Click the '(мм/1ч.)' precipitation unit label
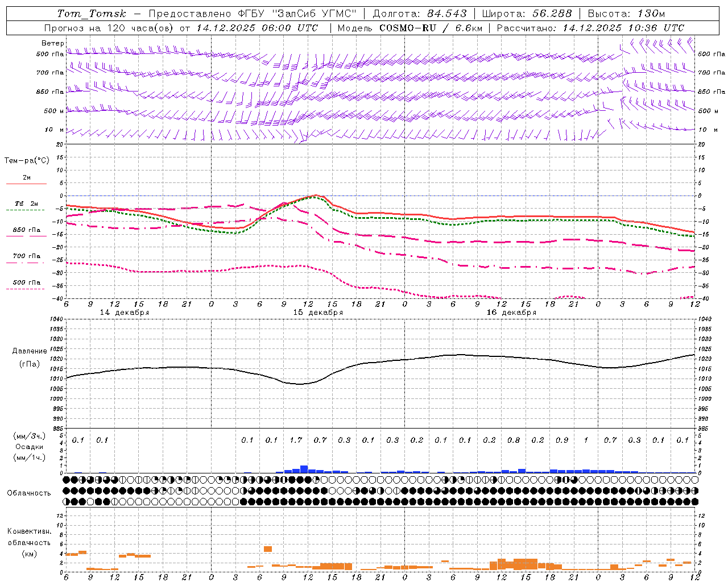Viewport: 728px width, 582px height. tap(30, 458)
